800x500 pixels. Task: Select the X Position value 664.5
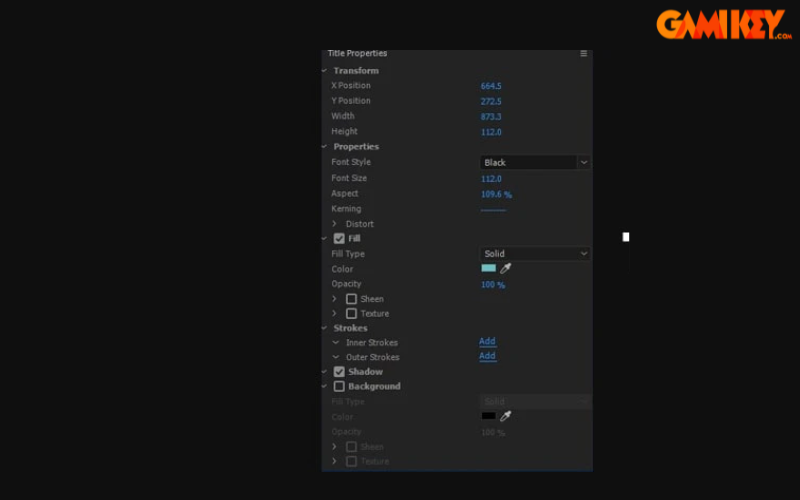(x=491, y=86)
